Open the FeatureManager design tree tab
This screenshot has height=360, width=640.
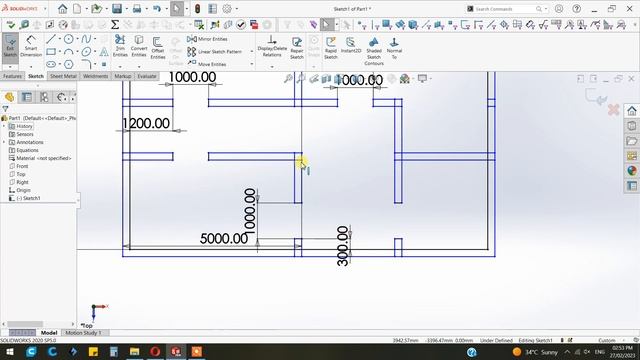pos(9,97)
